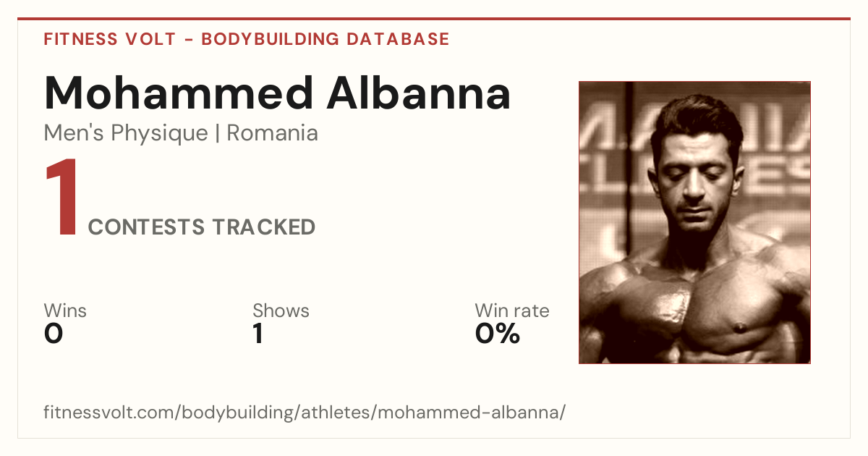Click the 0% win rate value
This screenshot has width=868, height=456.
point(498,334)
